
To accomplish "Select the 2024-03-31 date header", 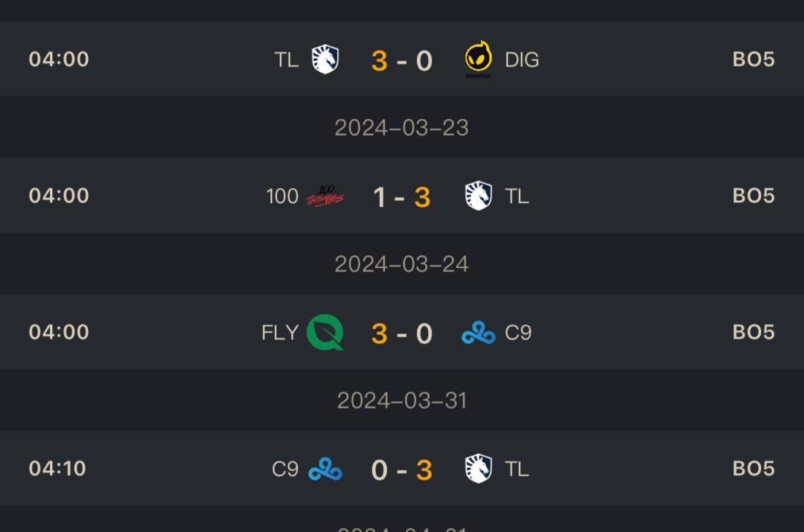I will 401,401.
